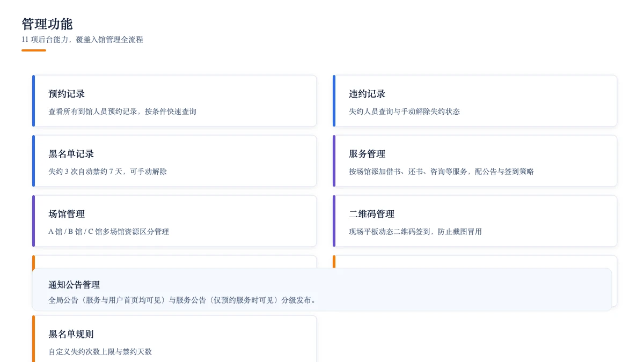Open the 黑名单规则 card
The width and height of the screenshot is (644, 362).
coord(174,339)
